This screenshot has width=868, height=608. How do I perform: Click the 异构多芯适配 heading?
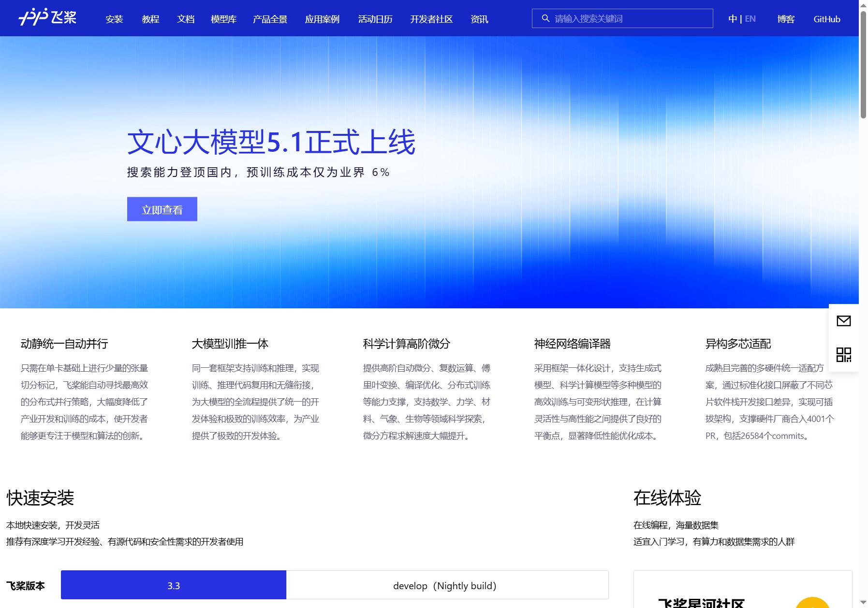pos(738,344)
